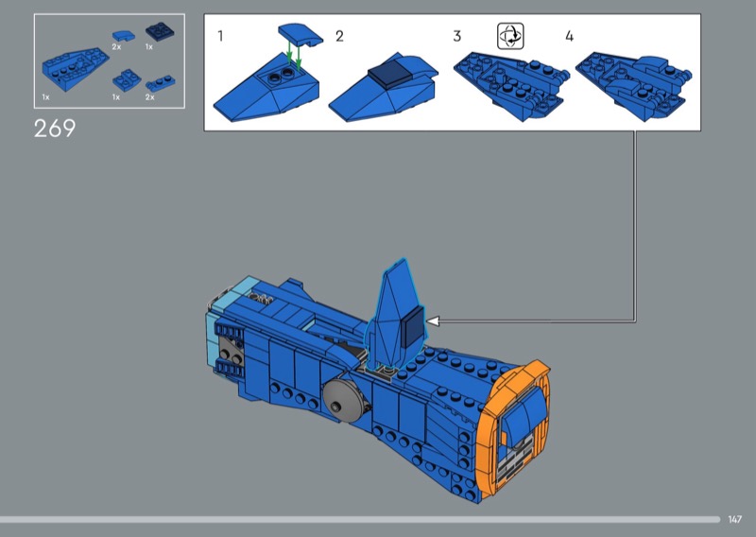The image size is (756, 537).
Task: Click the blue inverted plate marked 1x
Action: (122, 81)
